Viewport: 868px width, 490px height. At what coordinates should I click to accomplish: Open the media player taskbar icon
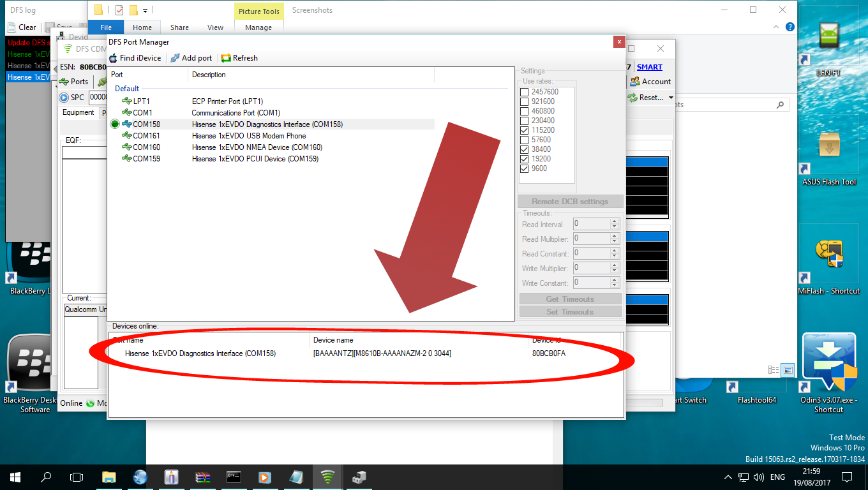[265, 477]
